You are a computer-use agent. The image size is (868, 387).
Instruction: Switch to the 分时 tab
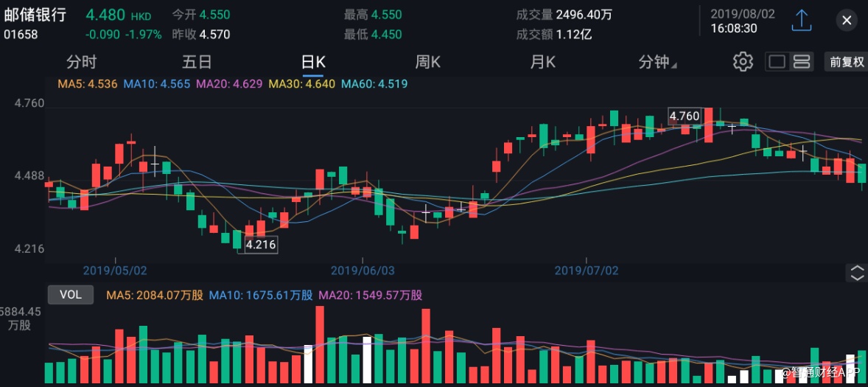(x=81, y=62)
